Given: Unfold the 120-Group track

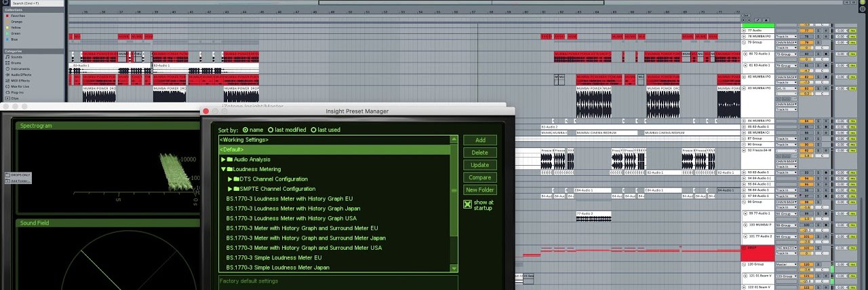Looking at the screenshot, I should (x=744, y=263).
